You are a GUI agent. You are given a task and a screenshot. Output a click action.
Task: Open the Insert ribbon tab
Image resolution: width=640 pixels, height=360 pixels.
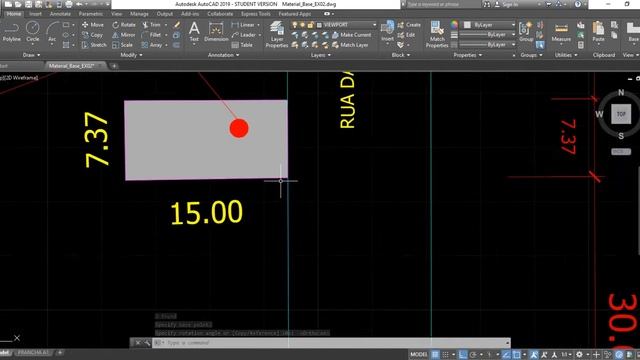[x=35, y=14]
